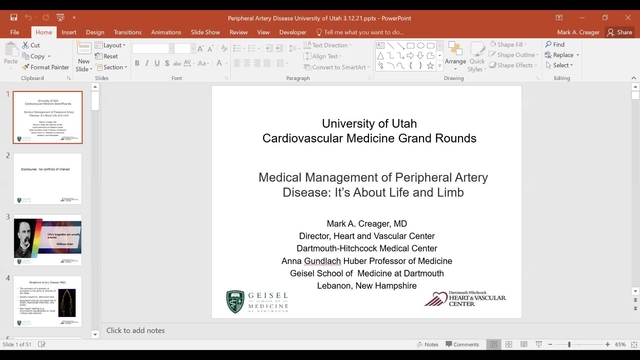Open the Shape Outline dropdown
Viewport: 640px width, 360px height.
[x=514, y=55]
